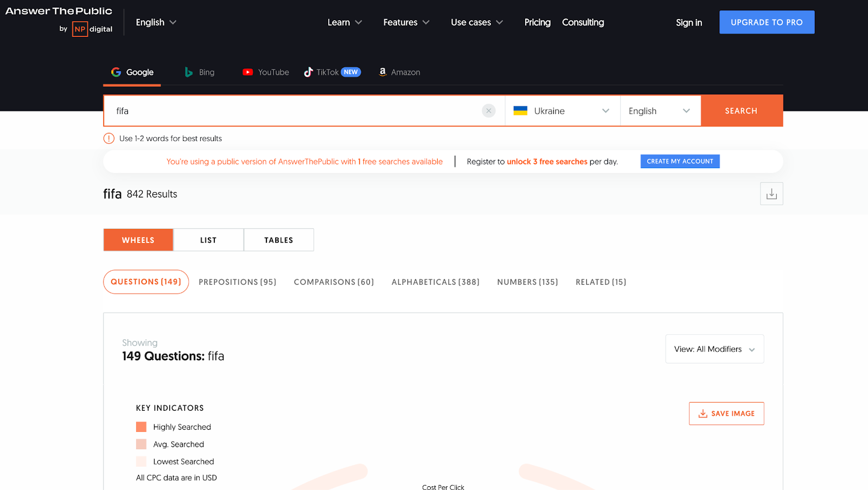Image resolution: width=868 pixels, height=490 pixels.
Task: Select the List view
Action: (208, 240)
